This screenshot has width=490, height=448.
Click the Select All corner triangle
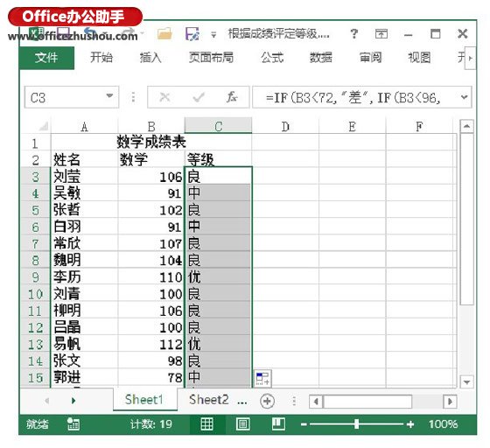point(44,126)
